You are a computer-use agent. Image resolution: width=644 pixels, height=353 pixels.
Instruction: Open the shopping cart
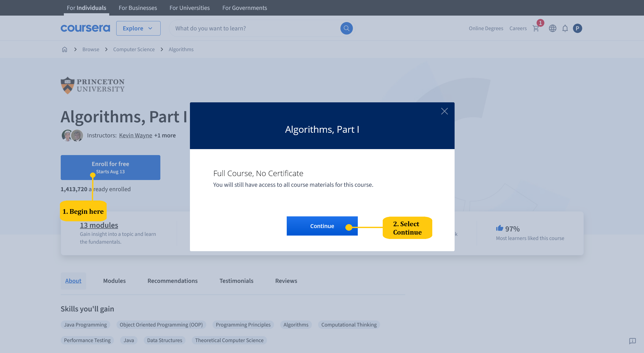pos(536,28)
